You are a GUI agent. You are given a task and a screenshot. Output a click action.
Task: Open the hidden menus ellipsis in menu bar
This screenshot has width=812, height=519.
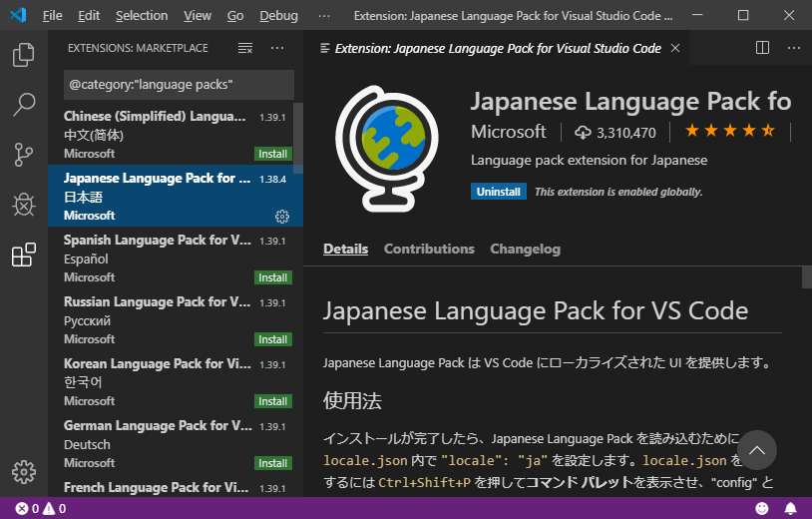tap(324, 16)
